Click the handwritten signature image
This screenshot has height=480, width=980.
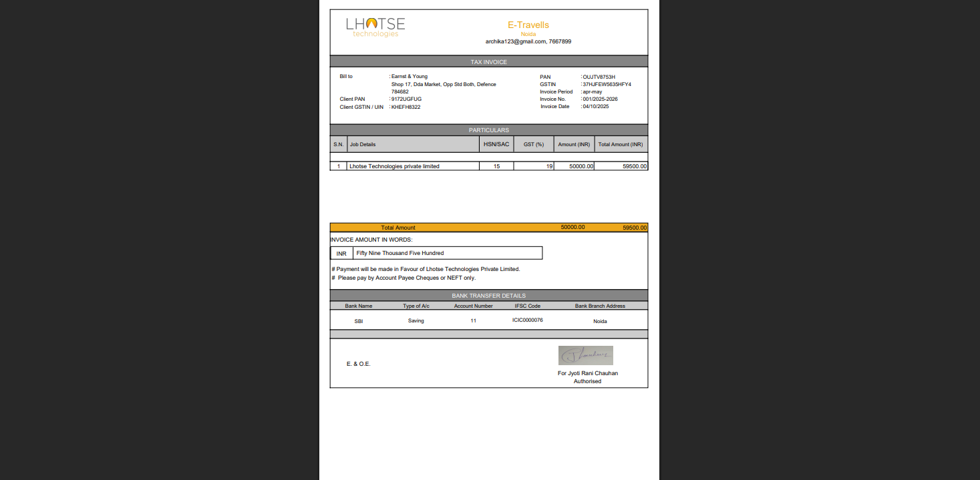point(586,355)
